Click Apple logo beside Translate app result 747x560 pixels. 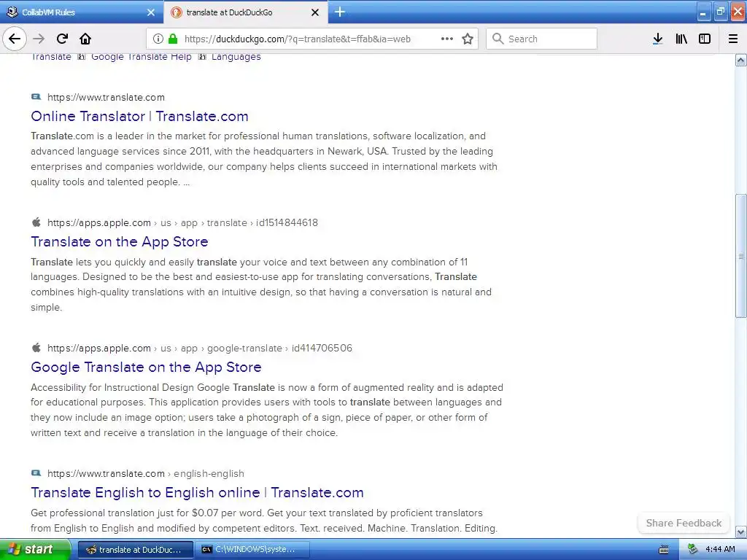(36, 222)
